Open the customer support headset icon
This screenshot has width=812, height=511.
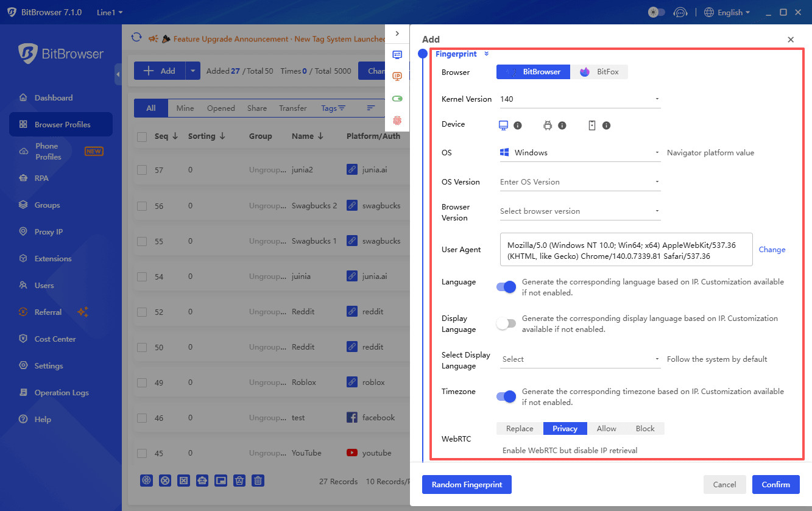[x=680, y=12]
